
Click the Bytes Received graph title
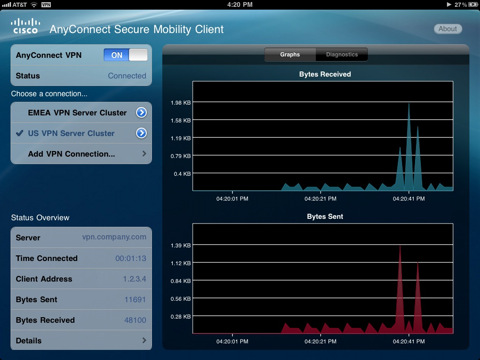(325, 74)
